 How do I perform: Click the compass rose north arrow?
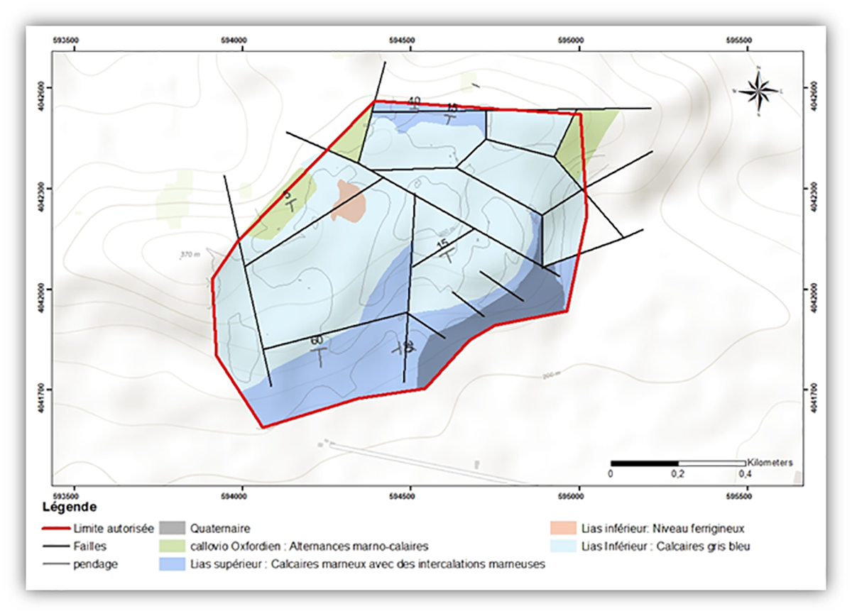(759, 90)
